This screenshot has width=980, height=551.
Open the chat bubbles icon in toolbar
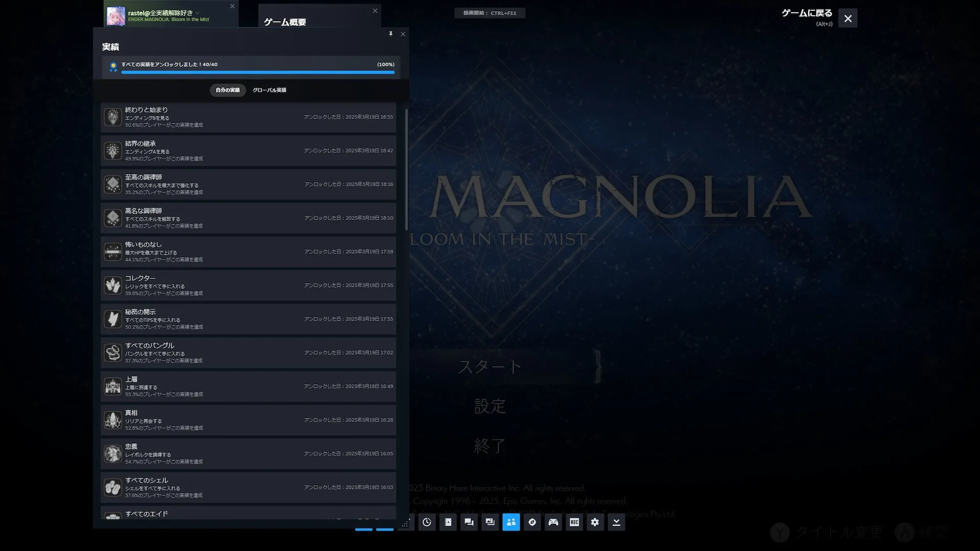click(469, 522)
